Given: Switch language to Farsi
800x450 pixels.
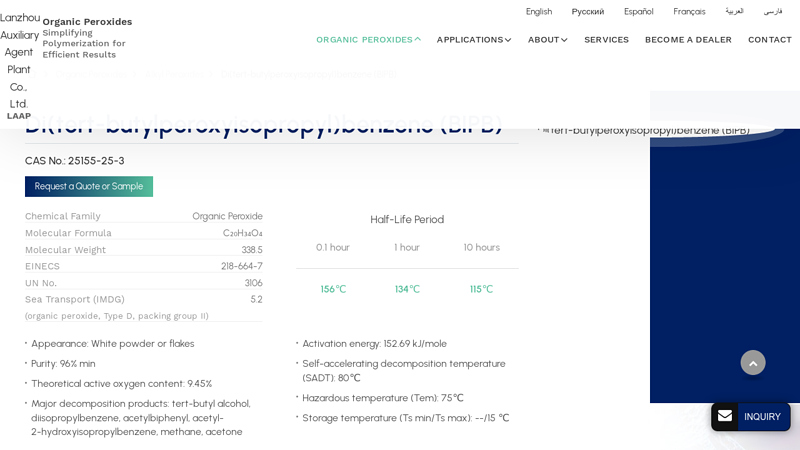Looking at the screenshot, I should [x=773, y=11].
